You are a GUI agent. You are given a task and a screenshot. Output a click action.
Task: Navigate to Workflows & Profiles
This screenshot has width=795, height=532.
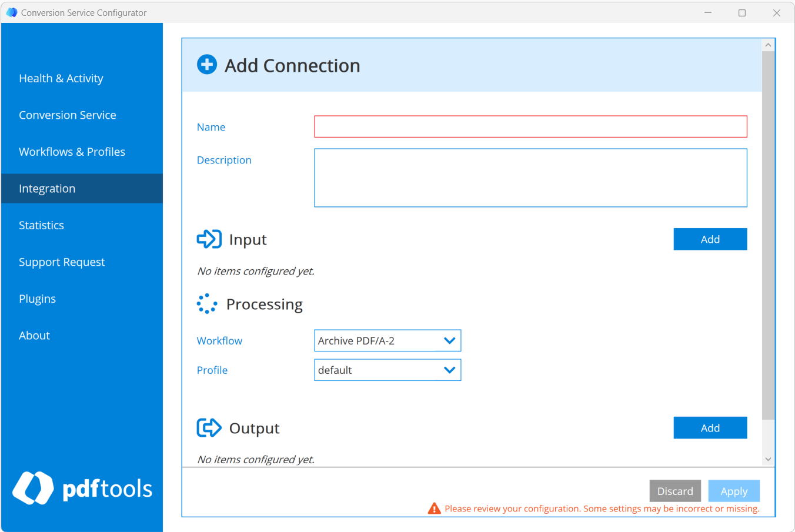pyautogui.click(x=72, y=151)
